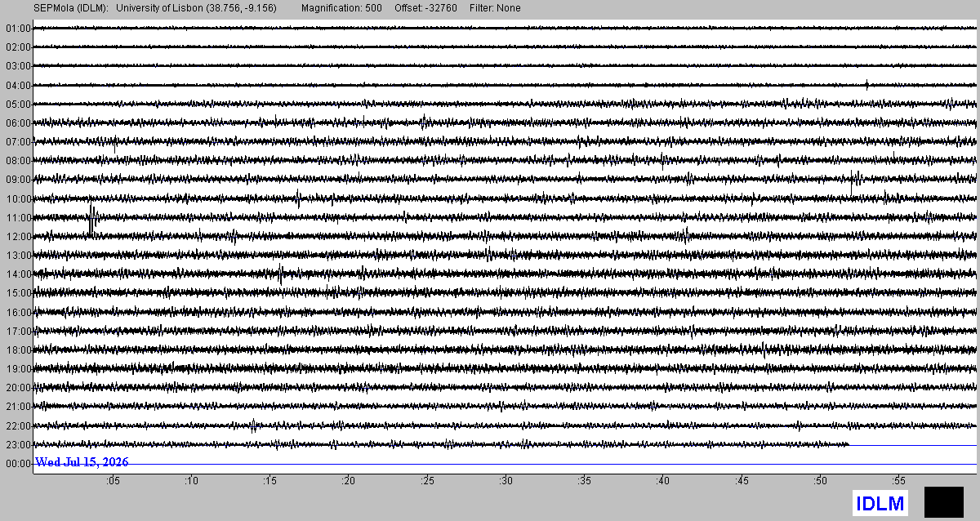The width and height of the screenshot is (980, 521).
Task: Click the :40 minute axis label
Action: coord(662,482)
